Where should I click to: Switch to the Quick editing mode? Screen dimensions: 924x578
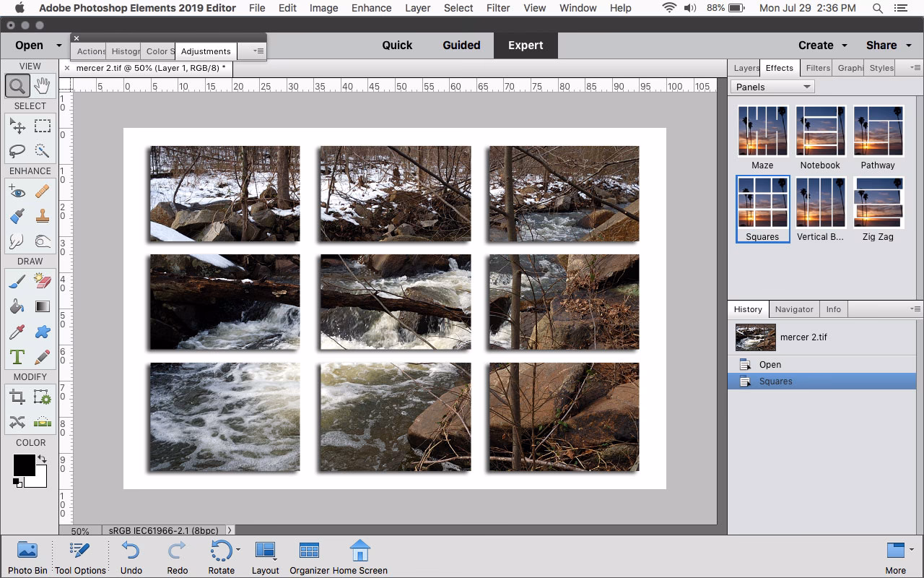[x=397, y=45]
